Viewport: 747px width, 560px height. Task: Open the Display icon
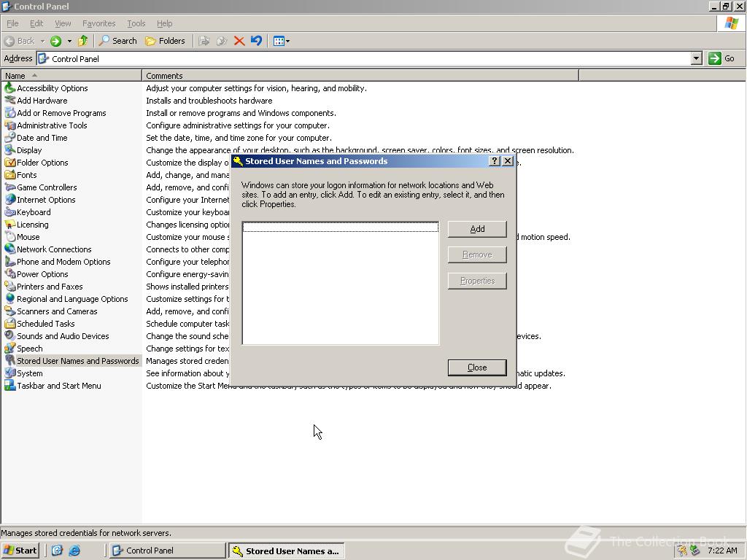click(10, 150)
